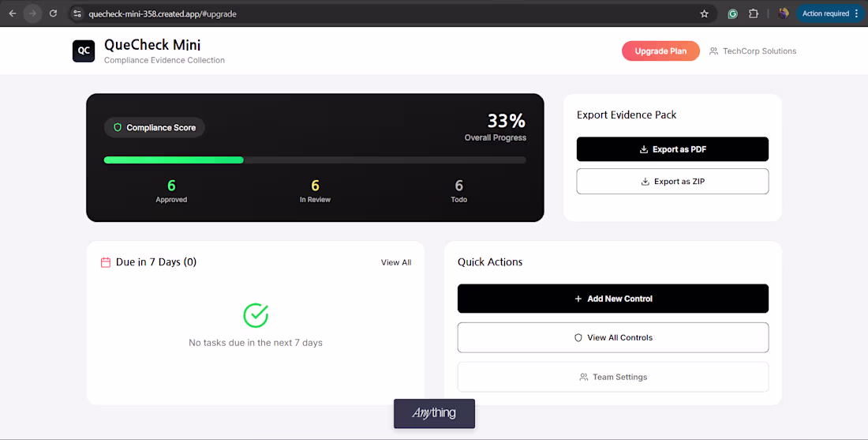This screenshot has width=868, height=440.
Task: Open TechCorp Solutions account menu
Action: tap(753, 51)
